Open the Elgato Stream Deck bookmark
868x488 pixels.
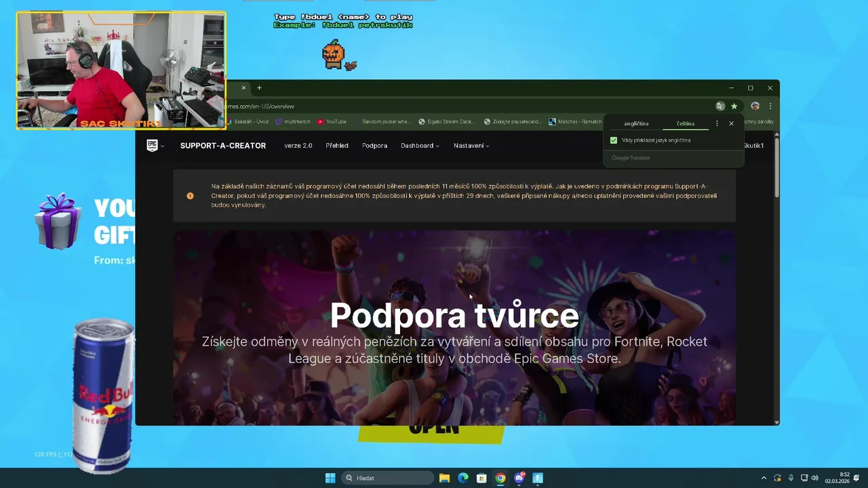pos(446,122)
